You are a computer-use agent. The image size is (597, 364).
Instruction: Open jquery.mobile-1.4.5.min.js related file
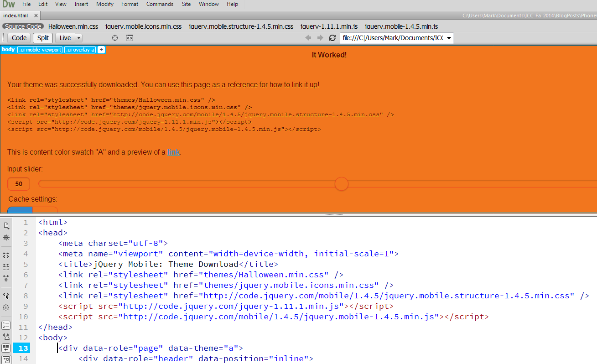(x=401, y=26)
